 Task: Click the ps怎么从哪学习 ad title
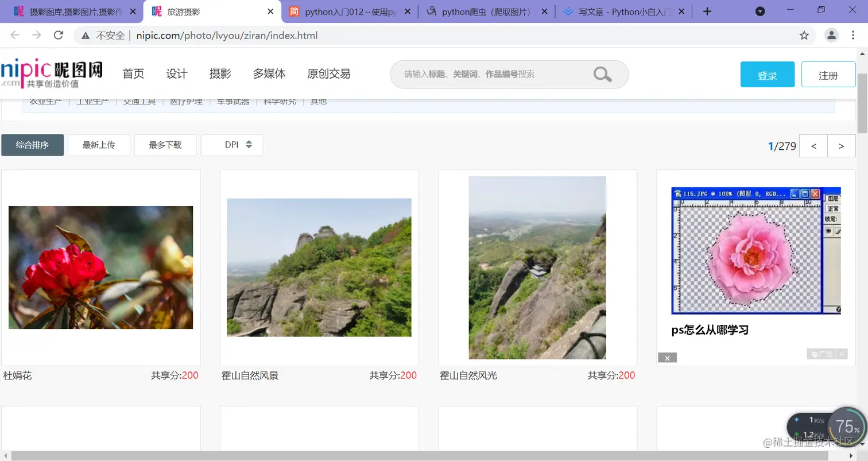point(710,330)
